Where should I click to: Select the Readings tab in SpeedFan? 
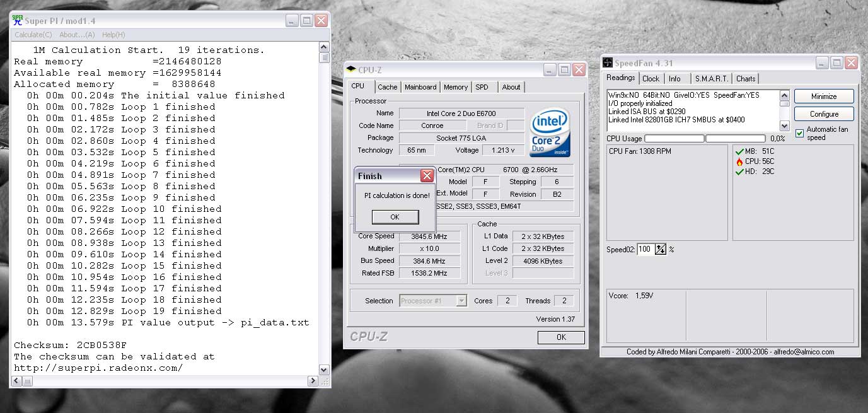click(x=621, y=78)
